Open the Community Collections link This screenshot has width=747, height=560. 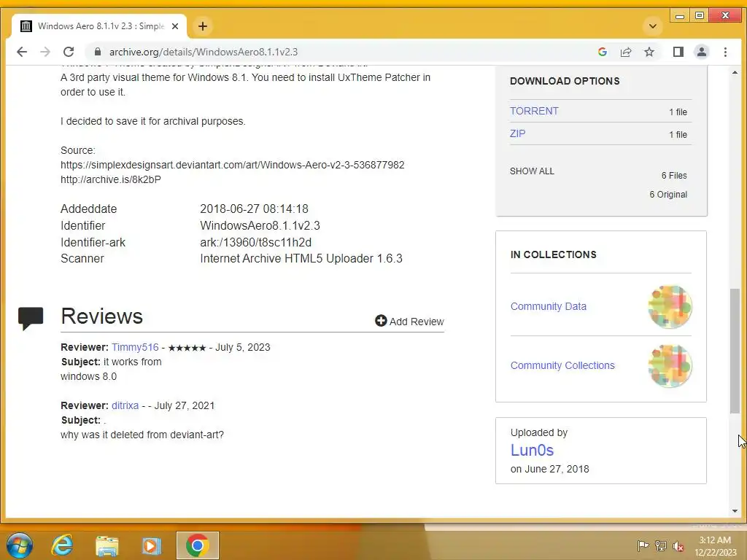[562, 365]
